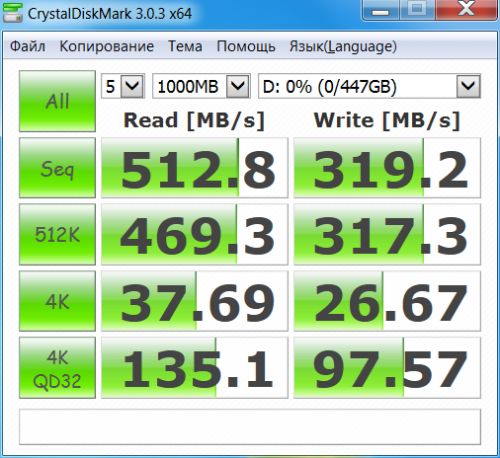Open the Язык(Language) menu

coord(343,46)
